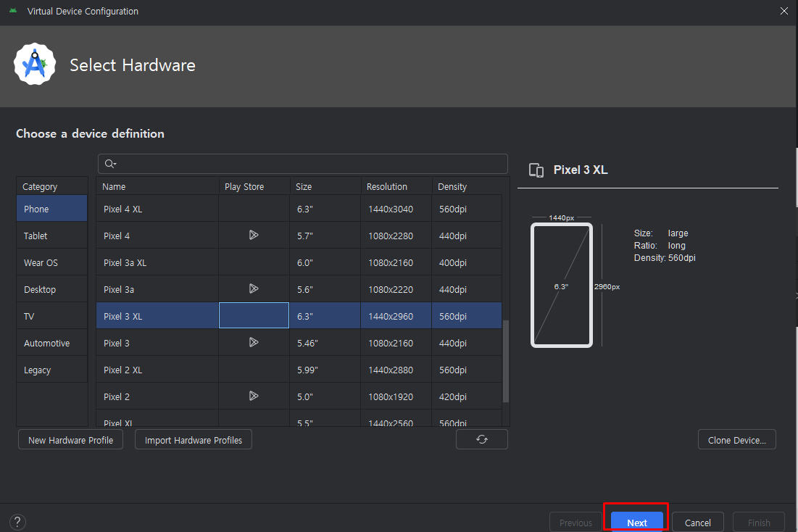Click the Next button
Screen dimensions: 798x532
click(636, 523)
